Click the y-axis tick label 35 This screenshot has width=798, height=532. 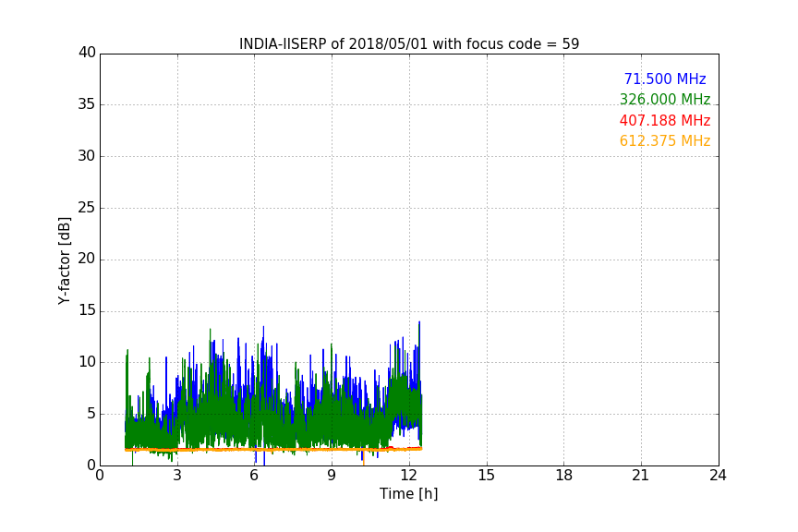[x=87, y=104]
